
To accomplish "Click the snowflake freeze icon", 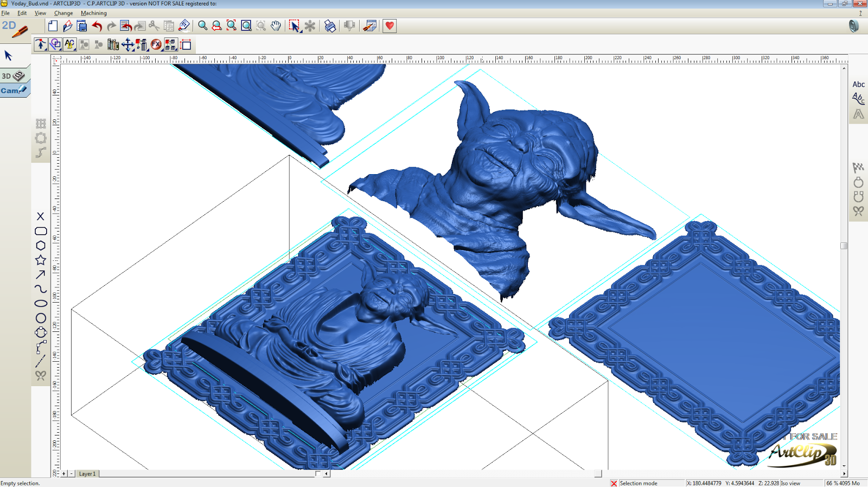I will click(310, 26).
